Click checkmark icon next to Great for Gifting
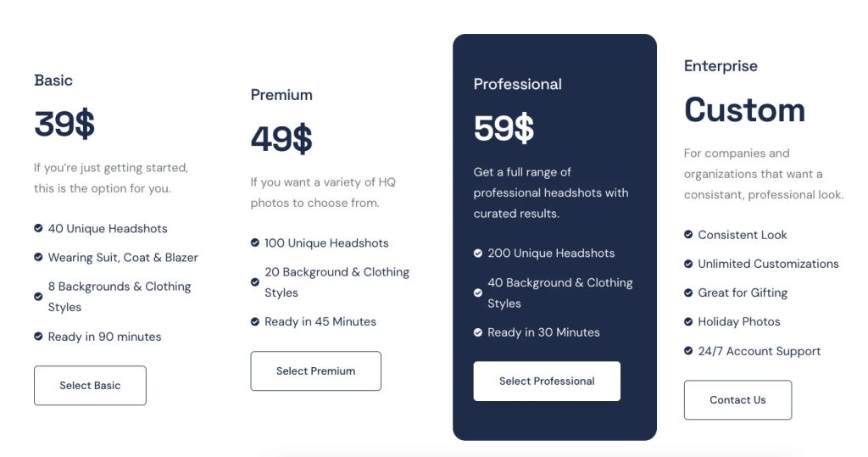This screenshot has height=457, width=868. tap(689, 293)
